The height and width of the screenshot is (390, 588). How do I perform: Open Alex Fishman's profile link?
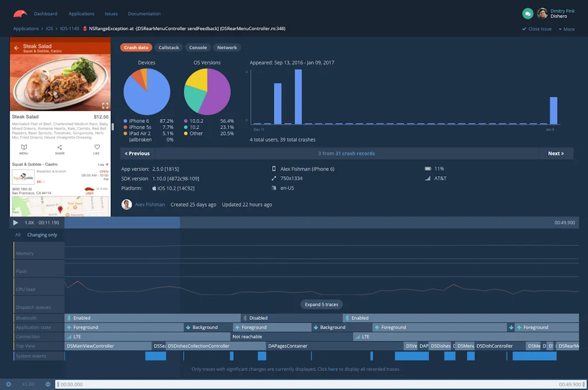tap(149, 204)
